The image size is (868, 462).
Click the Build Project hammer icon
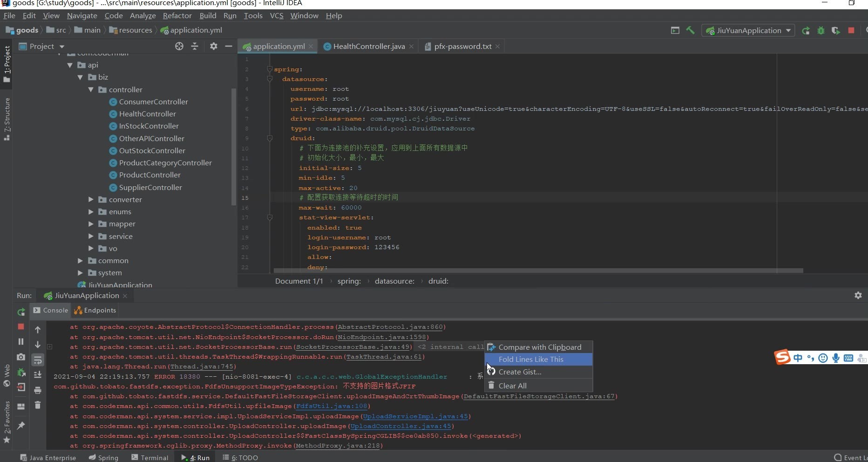pyautogui.click(x=690, y=30)
